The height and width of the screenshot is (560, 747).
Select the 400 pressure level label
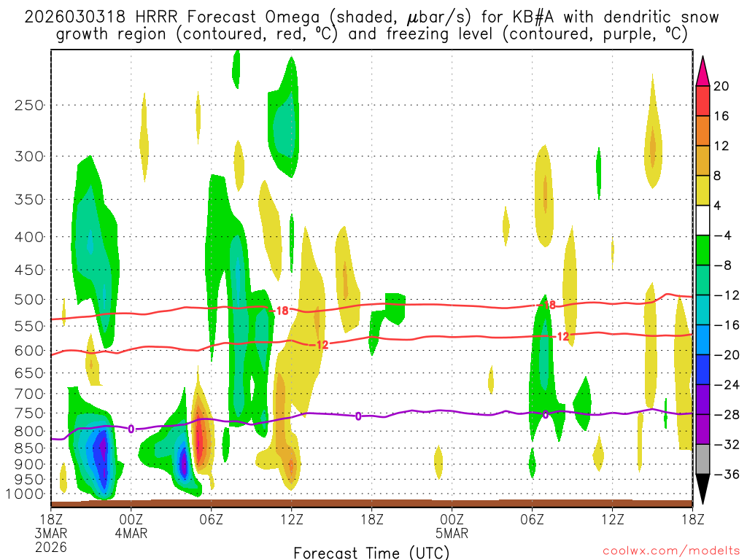(x=29, y=237)
